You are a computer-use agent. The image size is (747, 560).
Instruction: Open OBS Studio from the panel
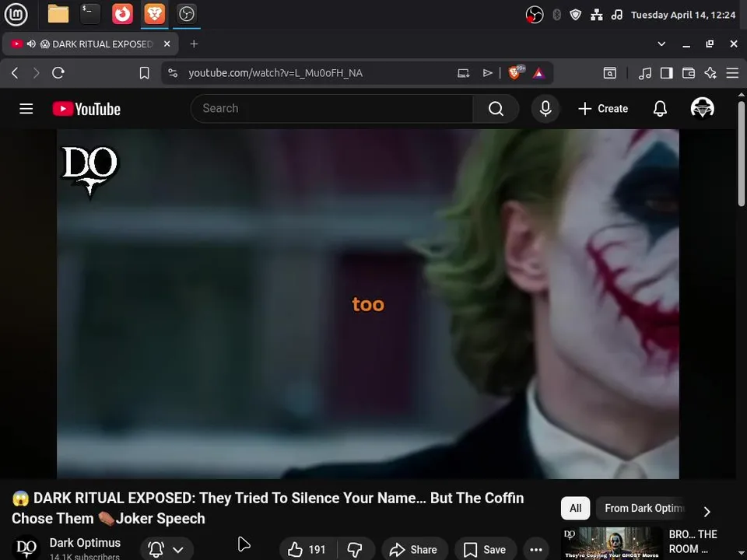tap(186, 14)
